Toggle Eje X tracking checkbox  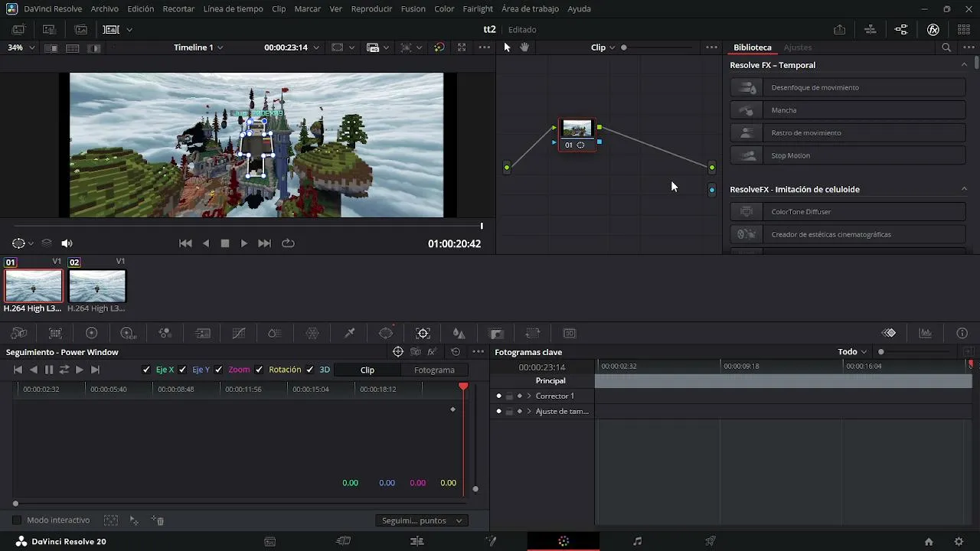[146, 370]
